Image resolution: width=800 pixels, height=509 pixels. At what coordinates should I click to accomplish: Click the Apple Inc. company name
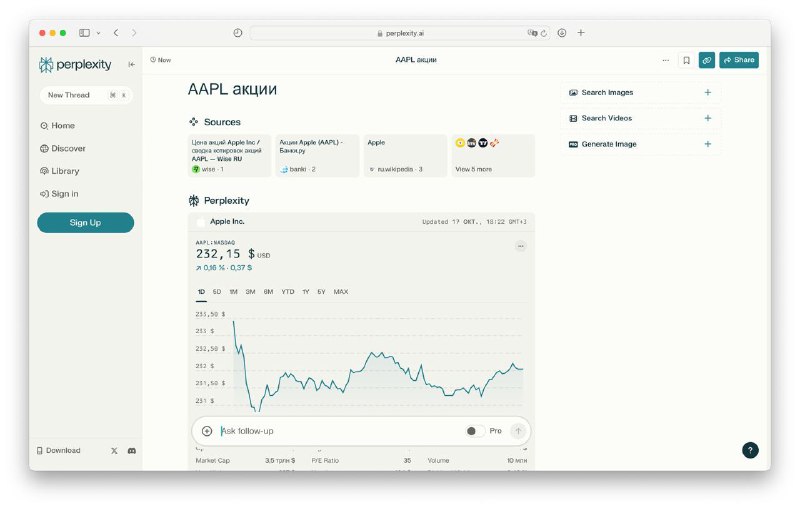[x=227, y=222]
